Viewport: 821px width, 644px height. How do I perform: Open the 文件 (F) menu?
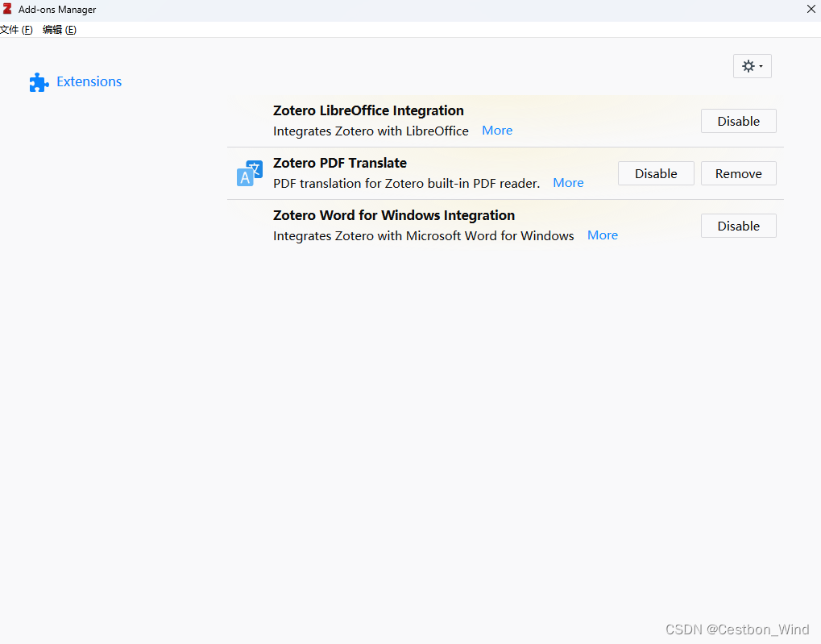pyautogui.click(x=16, y=30)
